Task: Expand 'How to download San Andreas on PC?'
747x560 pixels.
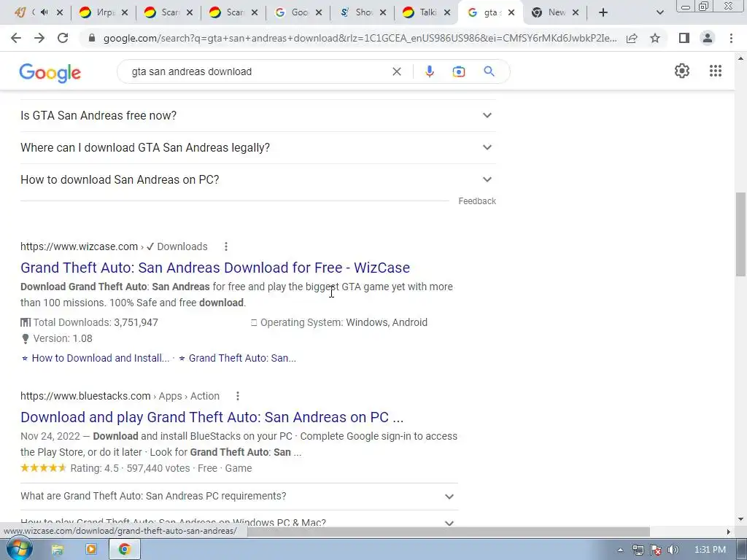Action: pos(258,179)
